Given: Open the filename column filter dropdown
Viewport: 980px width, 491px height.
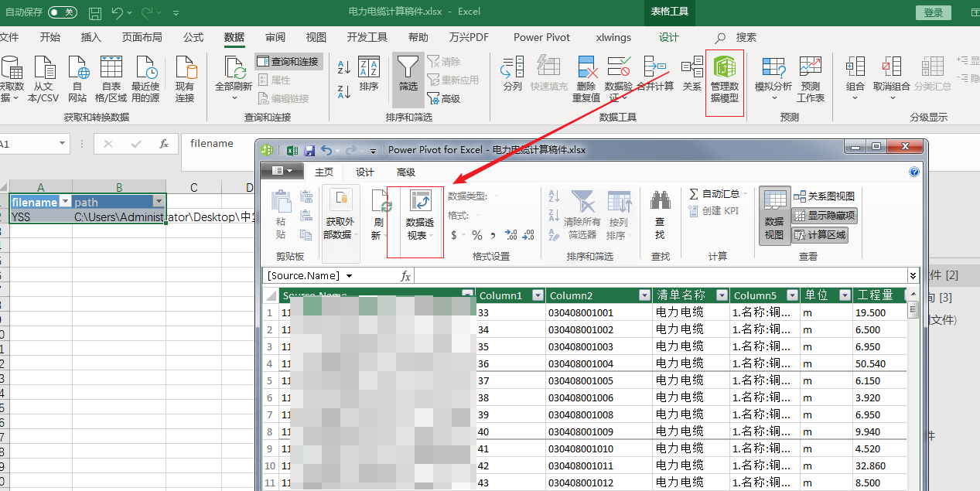Looking at the screenshot, I should coord(65,202).
